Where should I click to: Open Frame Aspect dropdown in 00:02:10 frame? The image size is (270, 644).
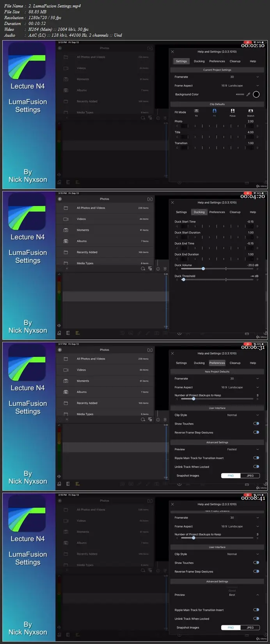pyautogui.click(x=258, y=85)
